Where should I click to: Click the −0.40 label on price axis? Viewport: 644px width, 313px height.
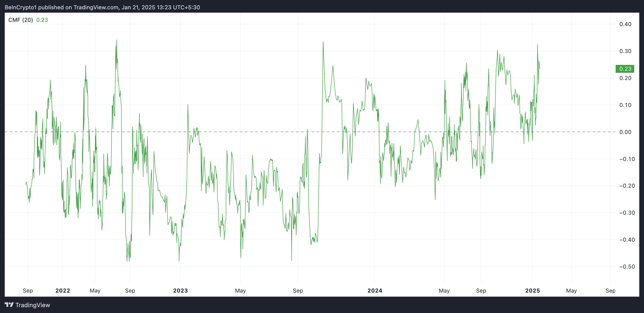627,240
